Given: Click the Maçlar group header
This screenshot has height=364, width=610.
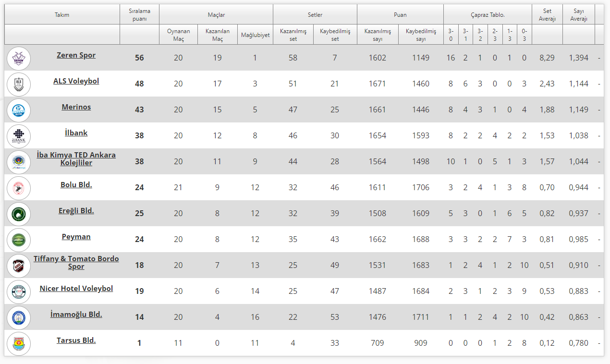Looking at the screenshot, I should (216, 15).
